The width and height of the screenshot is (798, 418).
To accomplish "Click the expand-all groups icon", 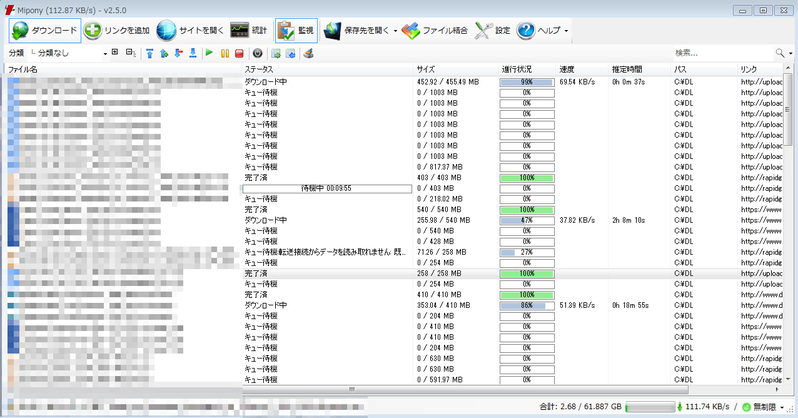I will pos(115,52).
